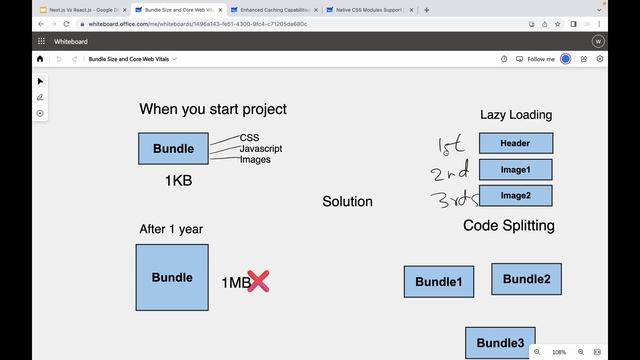Click the 'Code Splitting' text
The height and width of the screenshot is (360, 640).
pyautogui.click(x=509, y=226)
